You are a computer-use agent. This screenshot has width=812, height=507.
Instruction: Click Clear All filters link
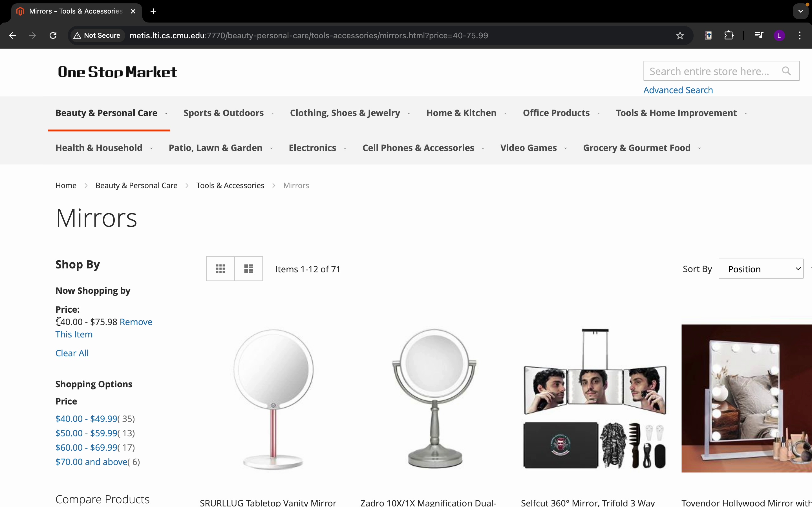(72, 353)
